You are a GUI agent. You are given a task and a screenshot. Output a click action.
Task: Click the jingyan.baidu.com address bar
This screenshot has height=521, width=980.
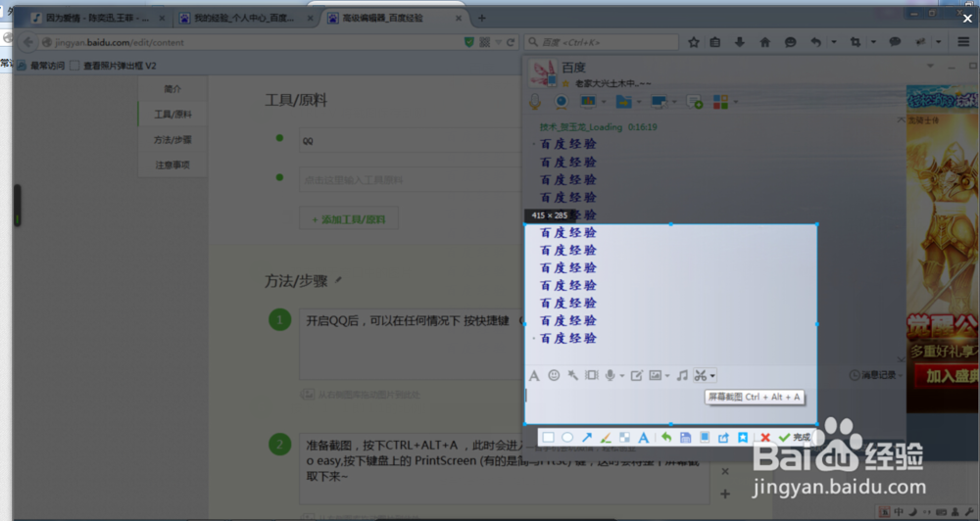coord(253,42)
